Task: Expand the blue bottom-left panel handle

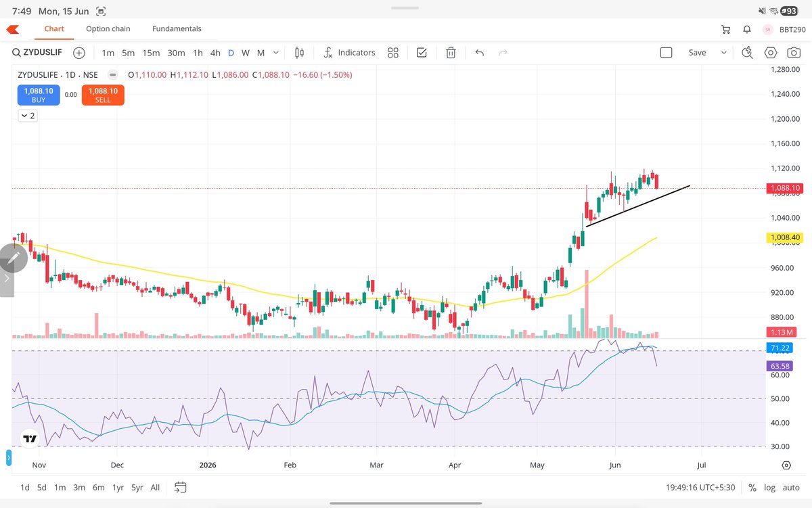Action: click(9, 457)
